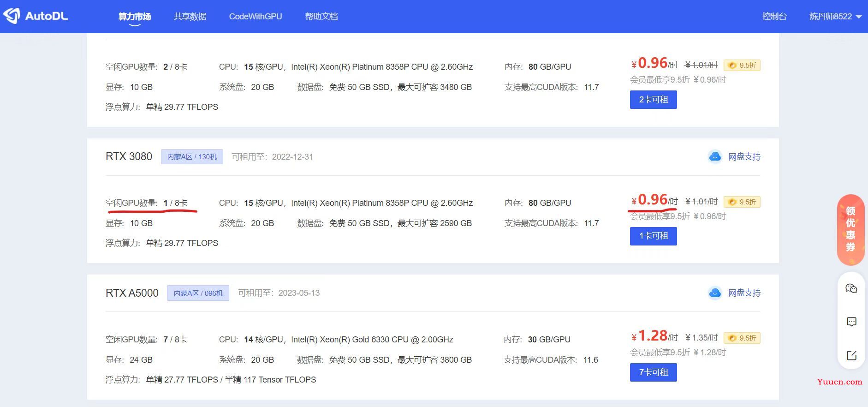Click 可租用至: 2023-05-13 text

279,293
